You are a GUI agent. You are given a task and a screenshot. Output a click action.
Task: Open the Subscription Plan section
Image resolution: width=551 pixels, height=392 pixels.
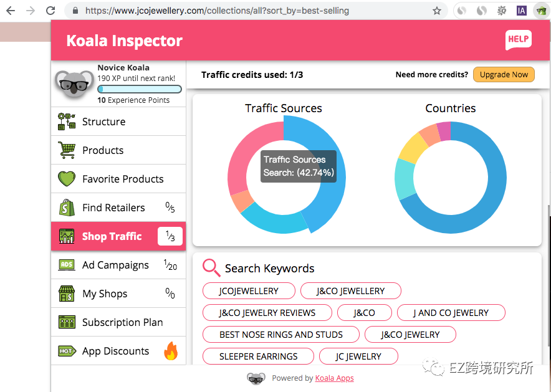(118, 322)
